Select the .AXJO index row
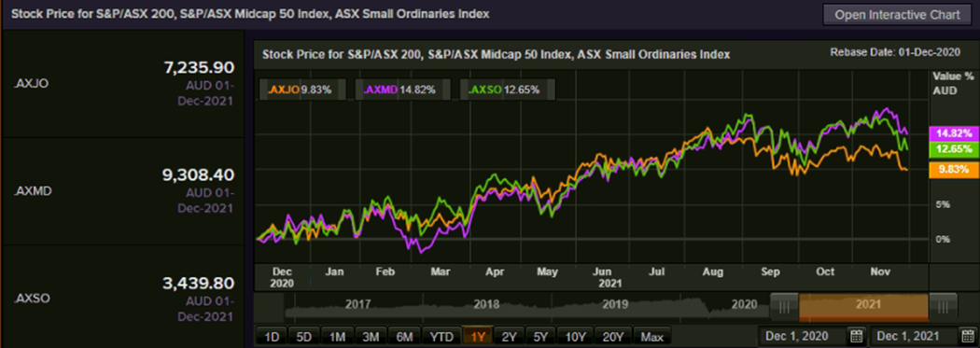The width and height of the screenshot is (980, 348). [123, 84]
